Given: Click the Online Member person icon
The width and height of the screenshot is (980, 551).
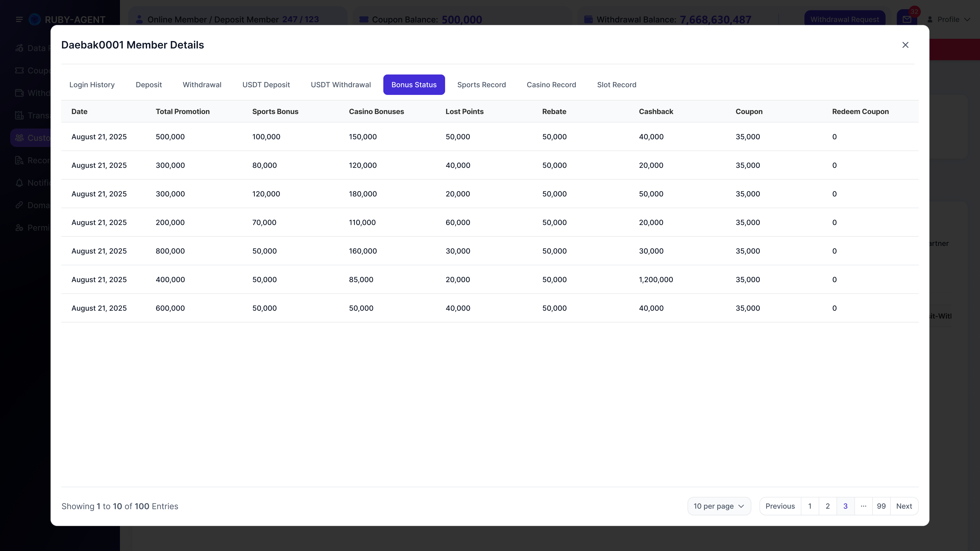Looking at the screenshot, I should [139, 19].
